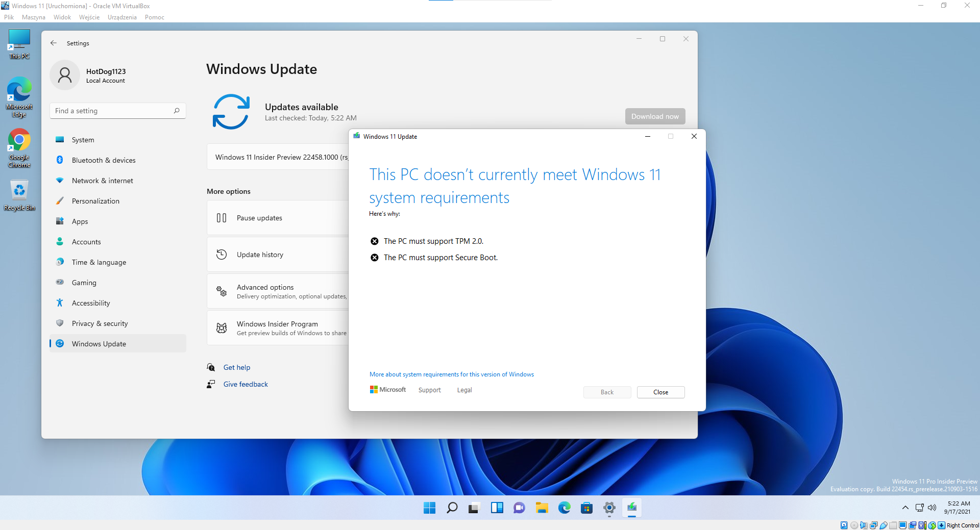Select System in Settings sidebar
This screenshot has width=980, height=530.
(x=118, y=140)
